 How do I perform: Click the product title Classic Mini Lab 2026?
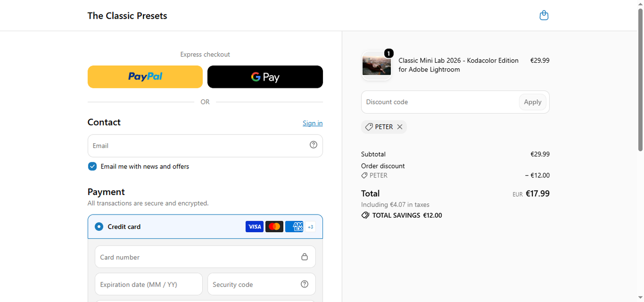[458, 65]
